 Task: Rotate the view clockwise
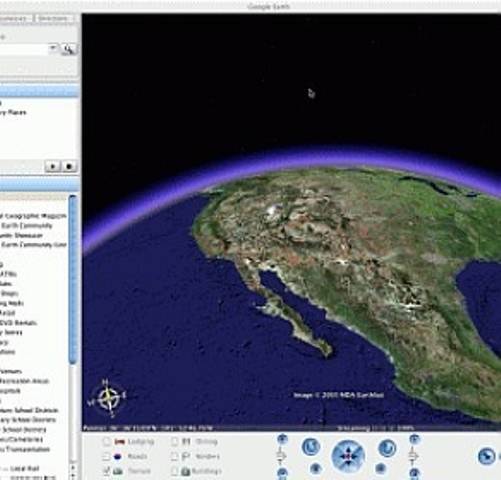(x=387, y=448)
